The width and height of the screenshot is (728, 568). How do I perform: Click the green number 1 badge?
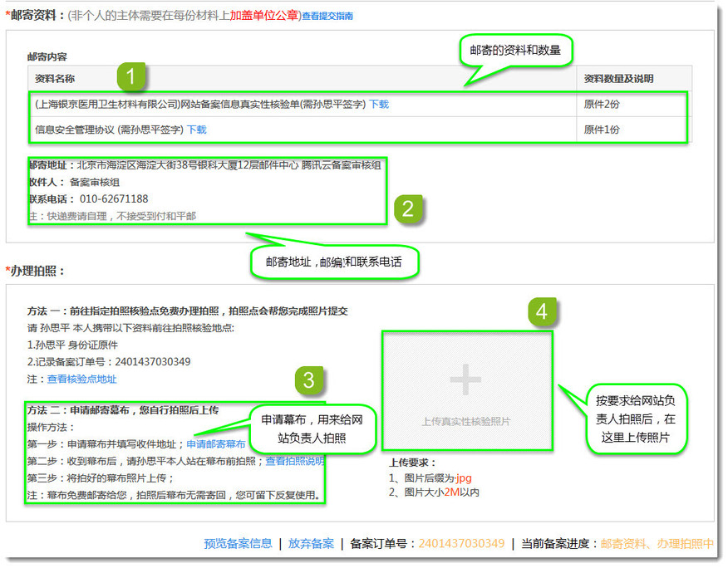(131, 76)
